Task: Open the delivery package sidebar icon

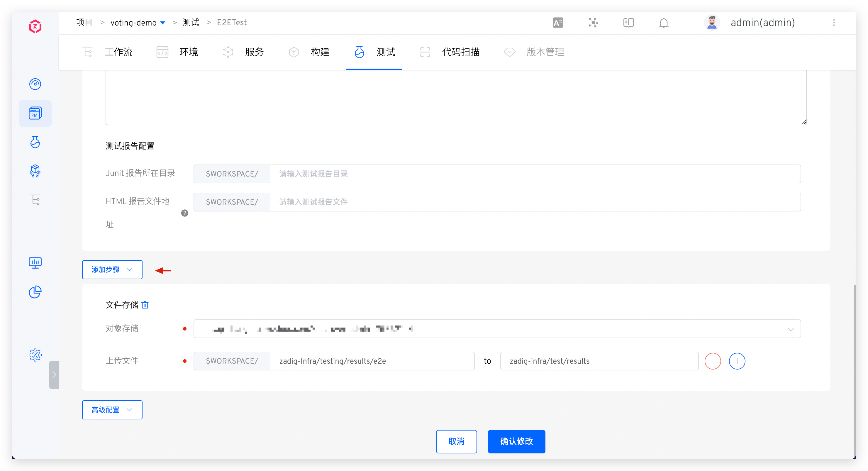Action: click(x=35, y=171)
